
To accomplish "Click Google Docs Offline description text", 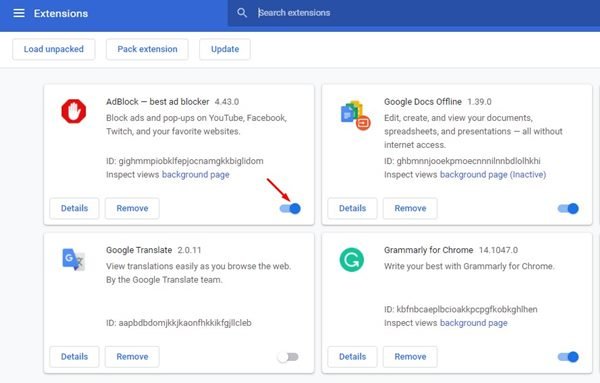I will (473, 132).
